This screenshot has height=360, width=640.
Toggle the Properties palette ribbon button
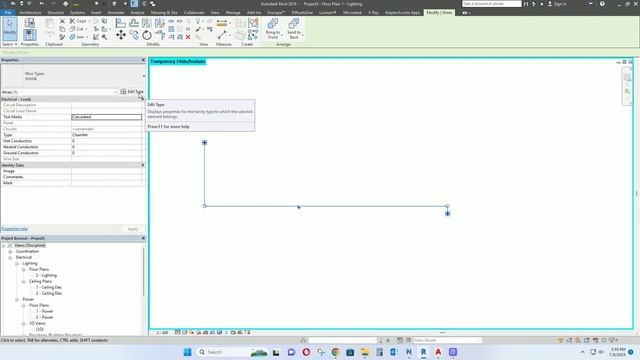(x=29, y=35)
